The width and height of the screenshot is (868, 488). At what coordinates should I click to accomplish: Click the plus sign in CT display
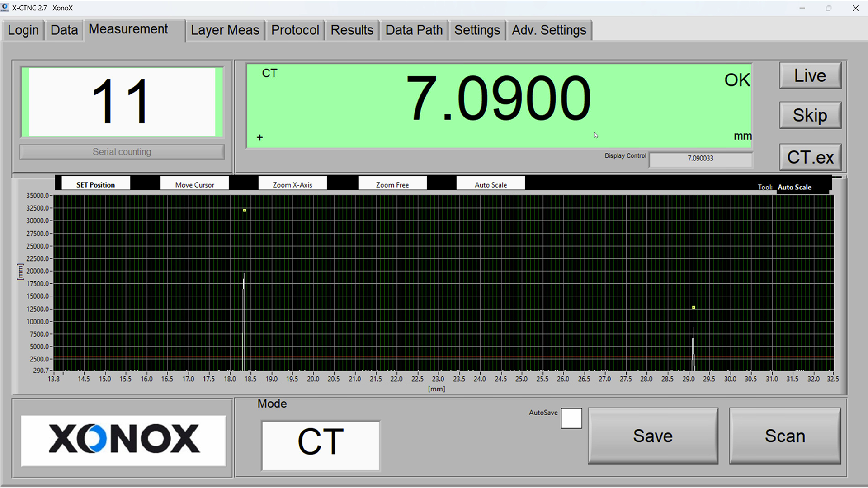(x=259, y=137)
